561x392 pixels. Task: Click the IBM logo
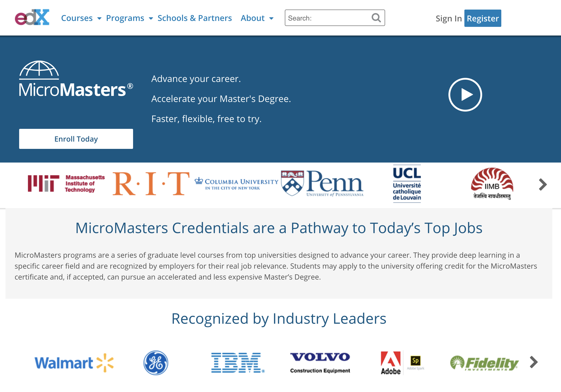coord(238,363)
